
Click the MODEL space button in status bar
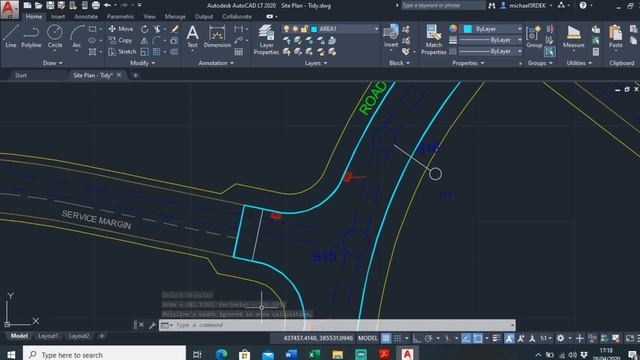(x=367, y=338)
